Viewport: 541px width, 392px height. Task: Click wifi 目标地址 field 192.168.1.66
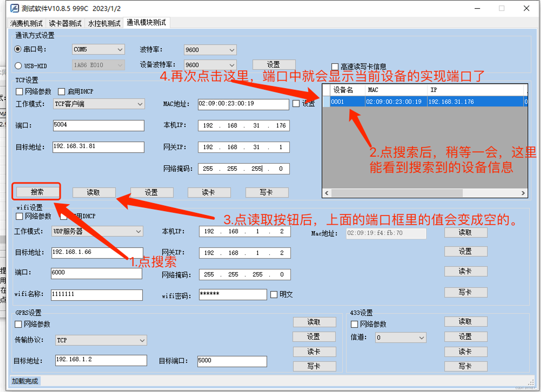(x=97, y=253)
